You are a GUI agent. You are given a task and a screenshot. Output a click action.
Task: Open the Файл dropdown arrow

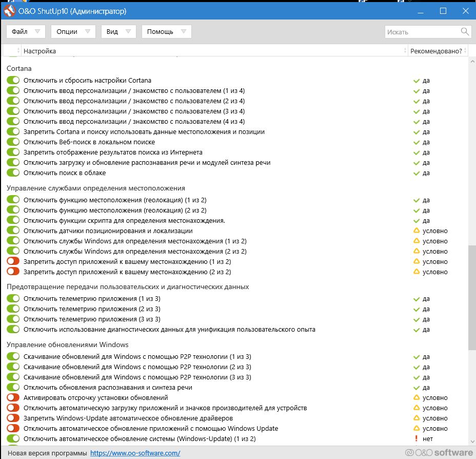pos(37,31)
